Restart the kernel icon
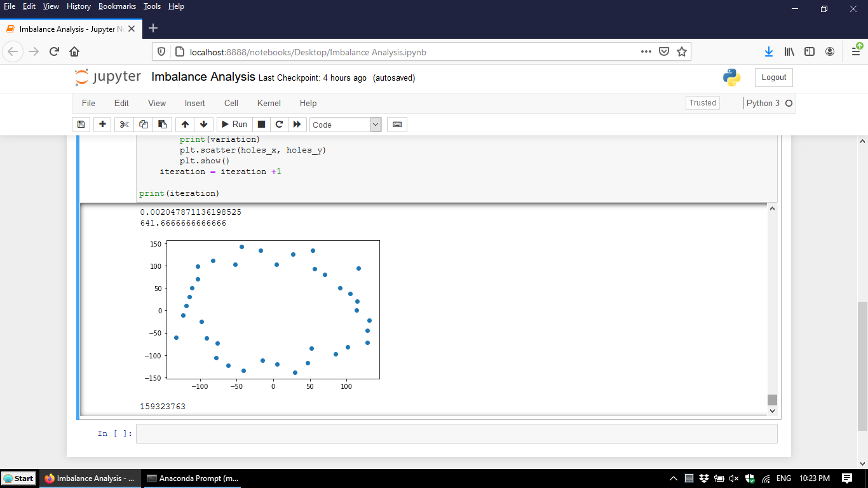Image resolution: width=868 pixels, height=488 pixels. (279, 125)
